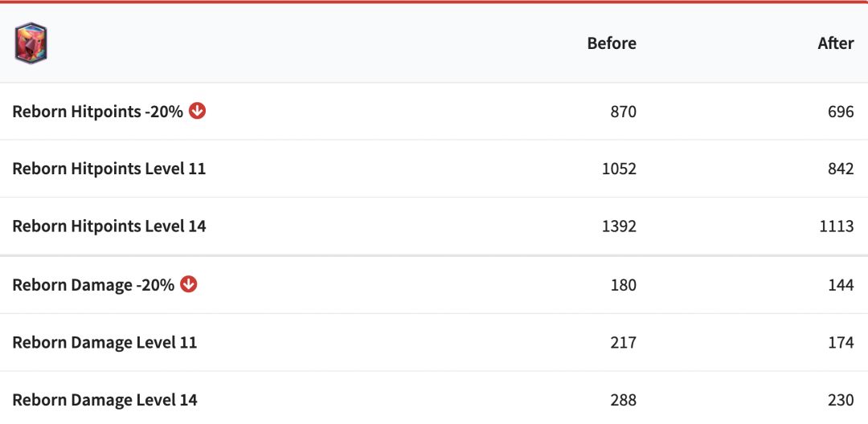Screen dimensions: 868x424
Task: Select the Before damage value 180
Action: [623, 285]
